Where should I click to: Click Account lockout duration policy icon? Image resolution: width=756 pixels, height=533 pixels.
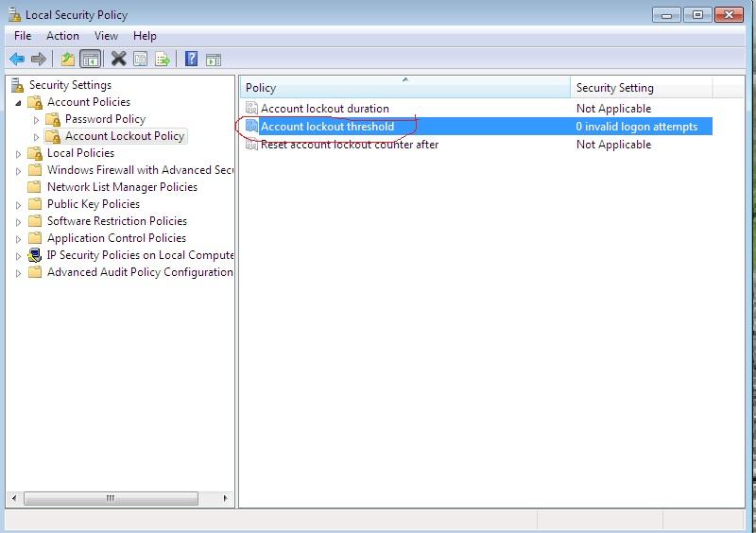coord(251,108)
